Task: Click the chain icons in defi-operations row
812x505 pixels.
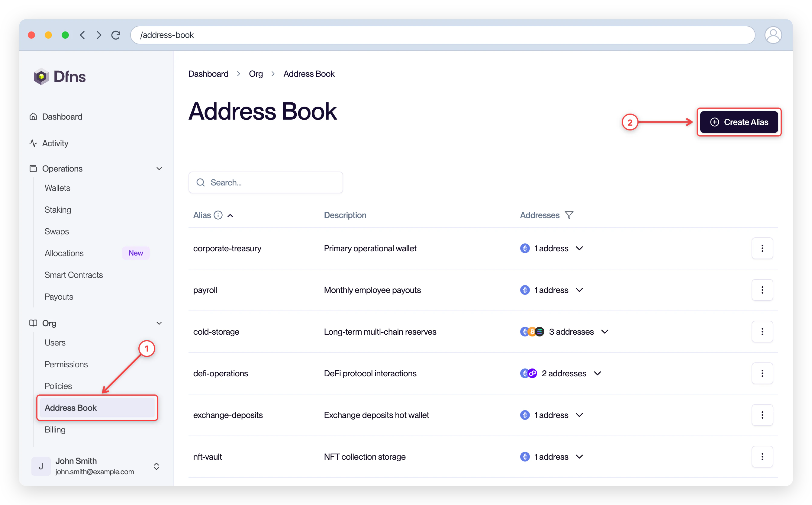Action: click(528, 373)
